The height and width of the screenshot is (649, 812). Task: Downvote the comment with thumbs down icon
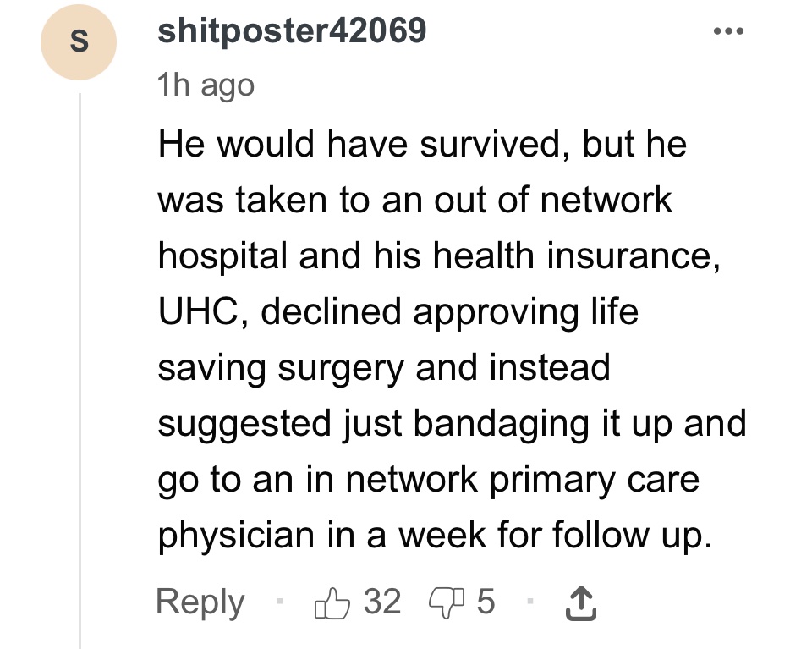tap(447, 603)
